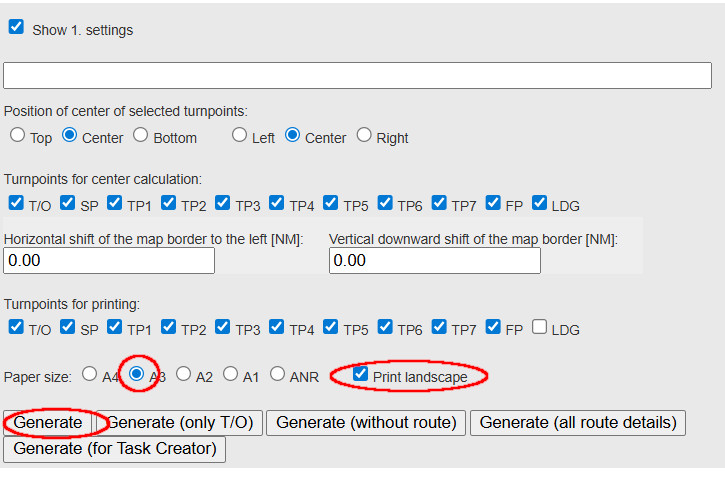The image size is (725, 486).
Task: Enable LDG in turnpoints for printing
Action: tap(541, 326)
